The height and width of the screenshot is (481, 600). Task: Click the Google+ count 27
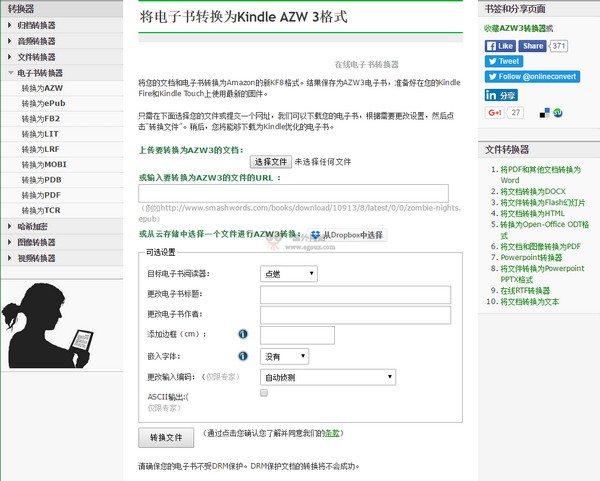(x=515, y=113)
